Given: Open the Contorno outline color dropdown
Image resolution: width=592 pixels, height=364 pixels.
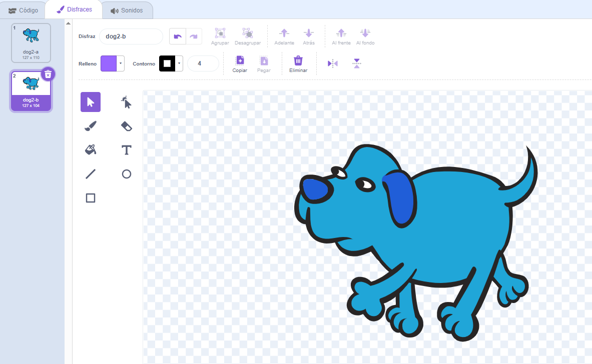Looking at the screenshot, I should point(179,63).
